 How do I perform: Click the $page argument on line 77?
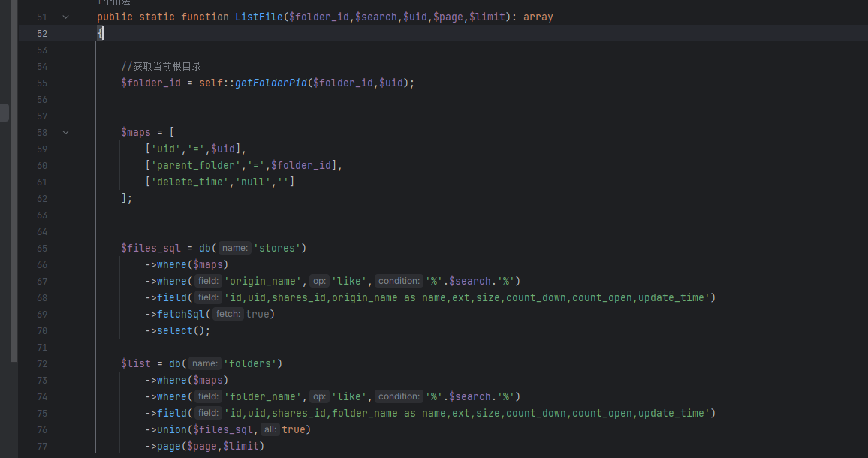click(x=201, y=447)
